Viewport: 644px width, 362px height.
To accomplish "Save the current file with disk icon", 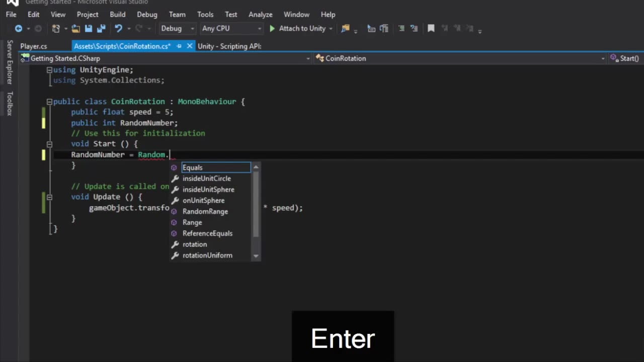I will [89, 29].
